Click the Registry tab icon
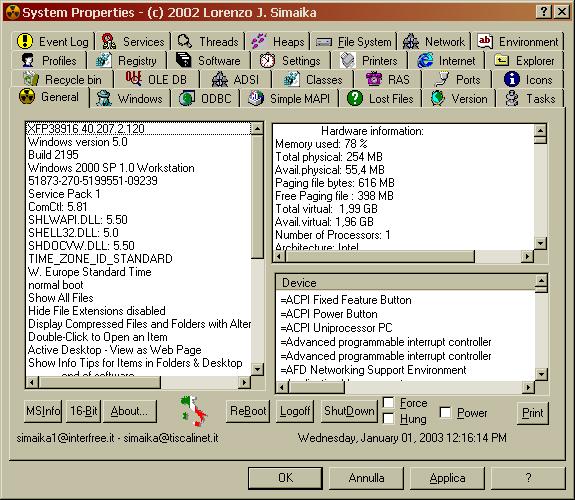The width and height of the screenshot is (575, 500). [103, 61]
